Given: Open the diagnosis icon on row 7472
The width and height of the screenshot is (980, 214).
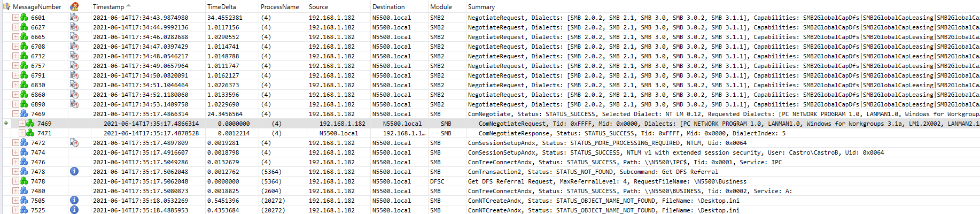Looking at the screenshot, I should 74,143.
